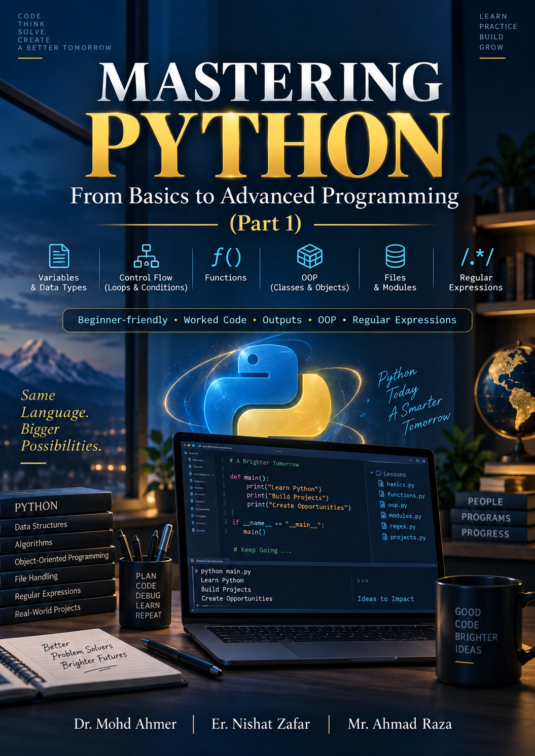
Task: Click code comment "# A Brighter Tomorrow"
Action: click(x=264, y=462)
